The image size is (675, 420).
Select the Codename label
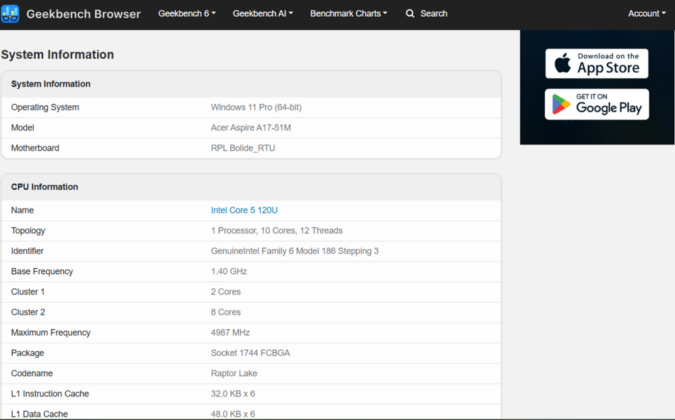tap(32, 373)
